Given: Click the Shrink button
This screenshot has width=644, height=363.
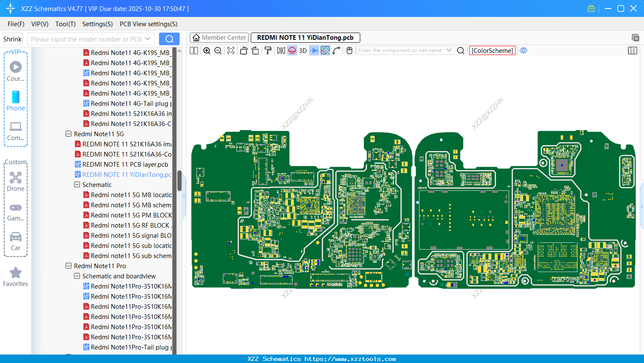Looking at the screenshot, I should pos(13,39).
